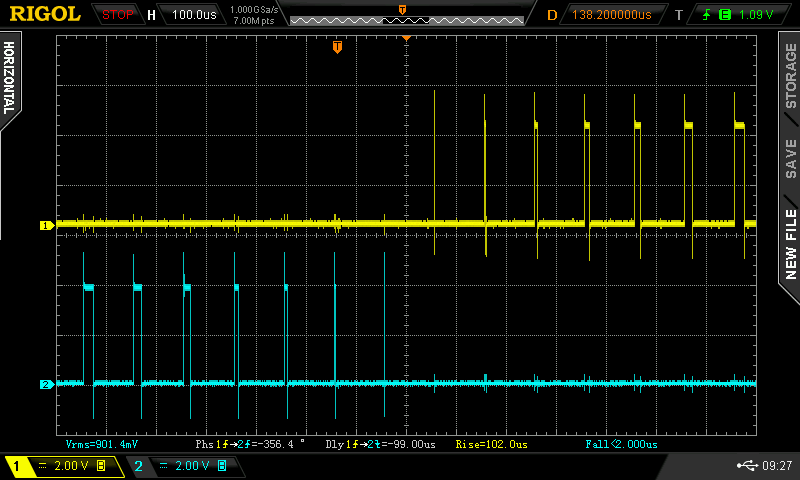Viewport: 800px width, 480px height.
Task: Click the Rise=102.0us measurement readout
Action: [491, 443]
